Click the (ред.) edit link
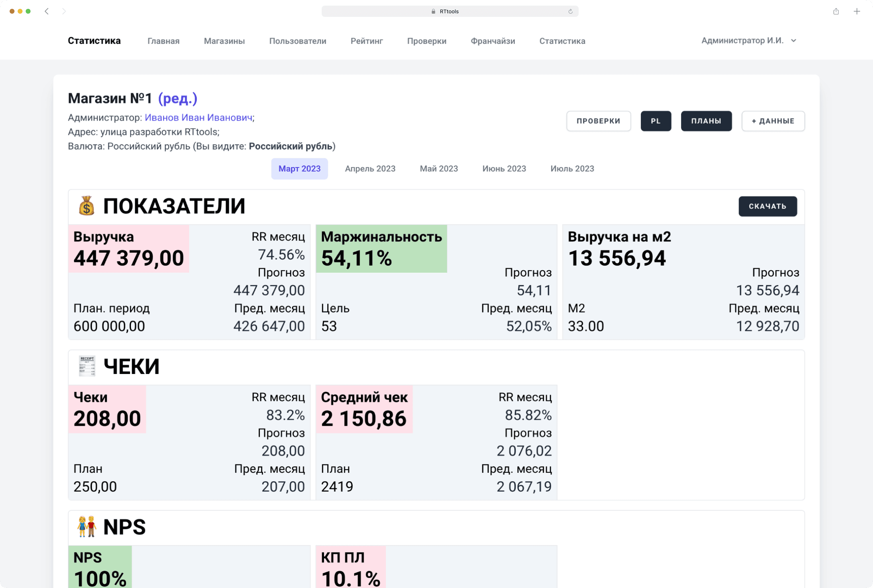The height and width of the screenshot is (588, 873). click(x=177, y=98)
